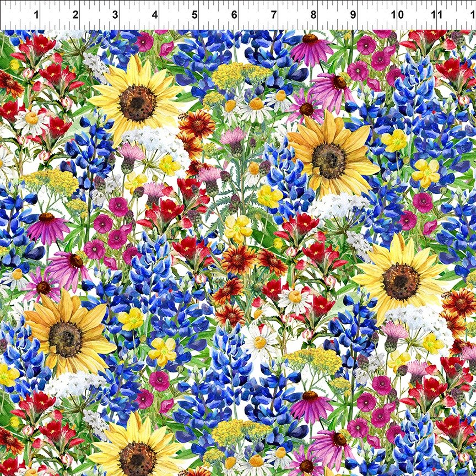Select the 7 inch ruler marking
The image size is (476, 476).
[x=274, y=14]
